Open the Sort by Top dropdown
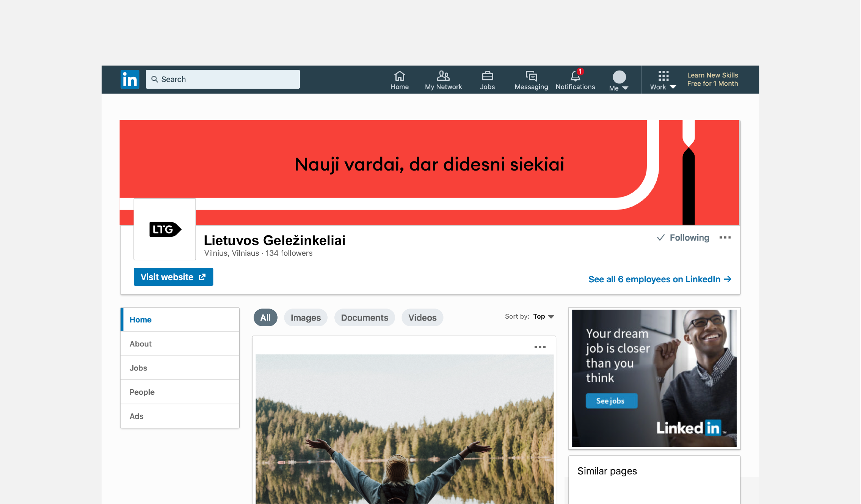This screenshot has width=861, height=504. click(x=543, y=316)
